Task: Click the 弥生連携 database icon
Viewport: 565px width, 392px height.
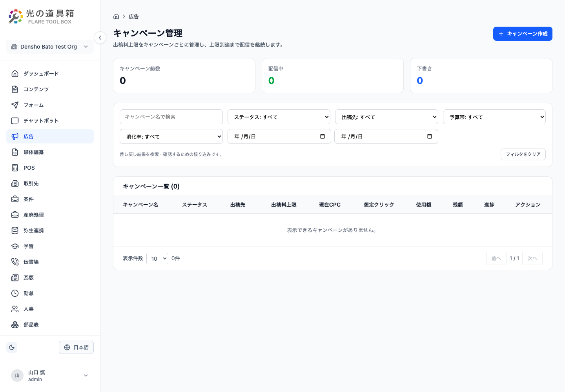Action: 15,230
